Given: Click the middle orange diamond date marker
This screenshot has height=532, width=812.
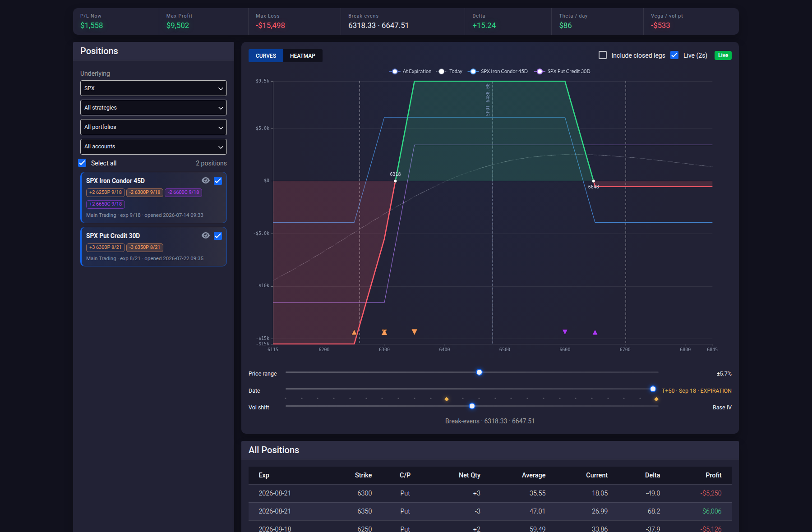Looking at the screenshot, I should coord(447,399).
